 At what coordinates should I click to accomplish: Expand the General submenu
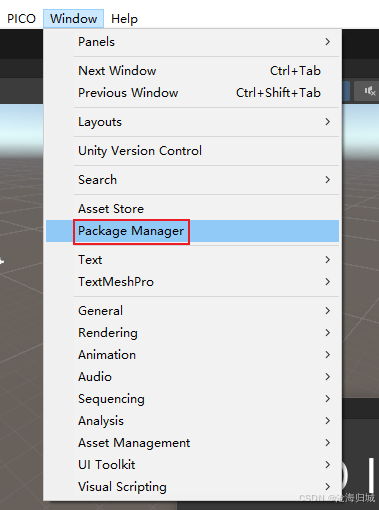192,311
